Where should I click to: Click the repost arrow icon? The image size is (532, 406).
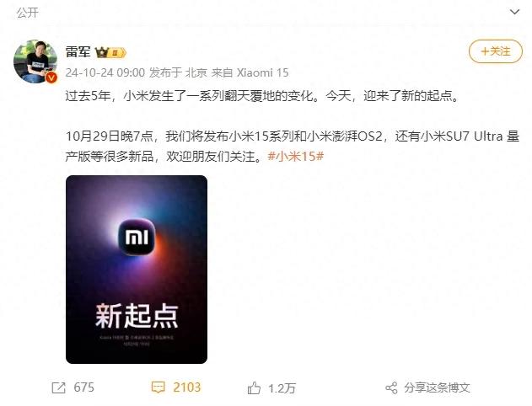(58, 387)
